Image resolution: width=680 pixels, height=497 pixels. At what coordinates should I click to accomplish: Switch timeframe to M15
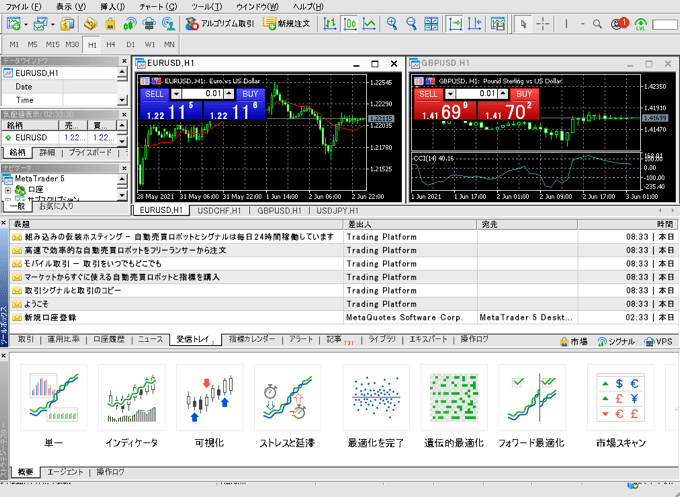click(x=52, y=45)
